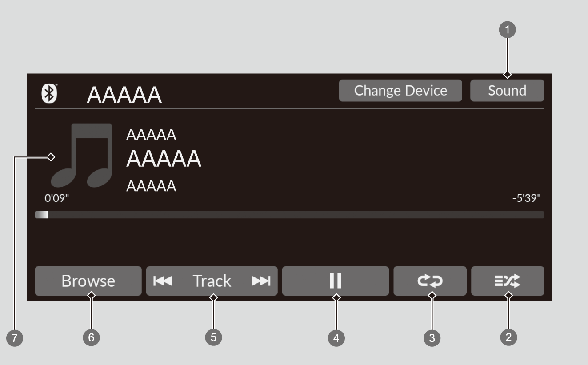The image size is (588, 365).
Task: Click the small text line above title
Action: (151, 135)
